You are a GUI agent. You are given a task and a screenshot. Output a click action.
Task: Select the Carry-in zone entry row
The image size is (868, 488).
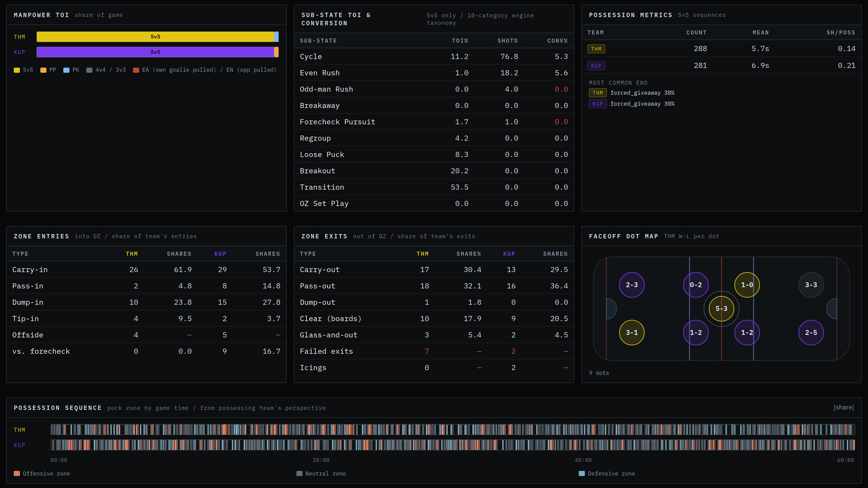click(x=146, y=269)
